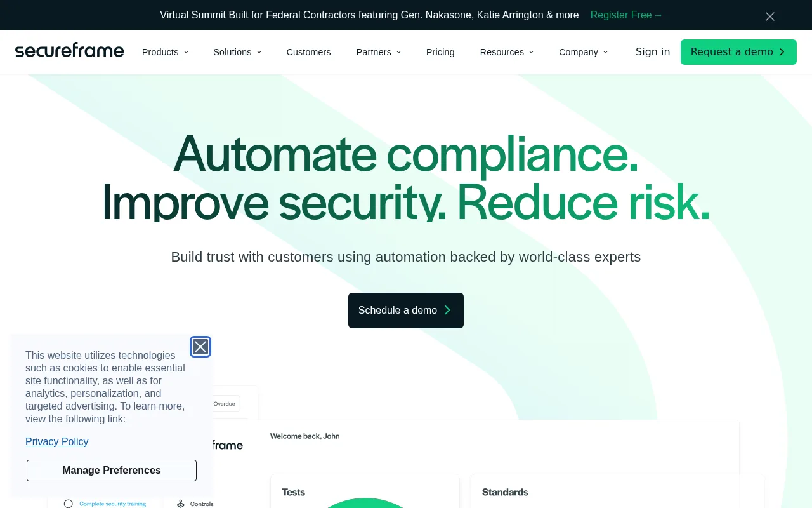Click the Complete security training text
Image resolution: width=812 pixels, height=508 pixels.
tap(112, 504)
